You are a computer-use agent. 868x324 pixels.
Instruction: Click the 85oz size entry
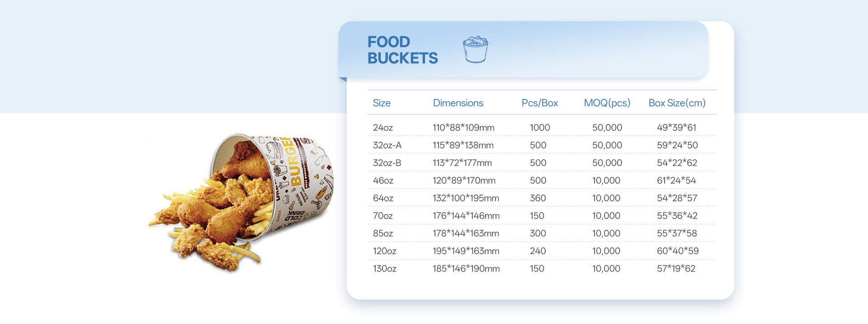click(383, 234)
